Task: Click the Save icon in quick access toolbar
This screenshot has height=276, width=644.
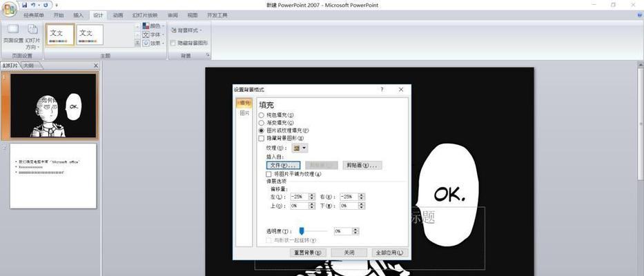Action: pyautogui.click(x=24, y=5)
